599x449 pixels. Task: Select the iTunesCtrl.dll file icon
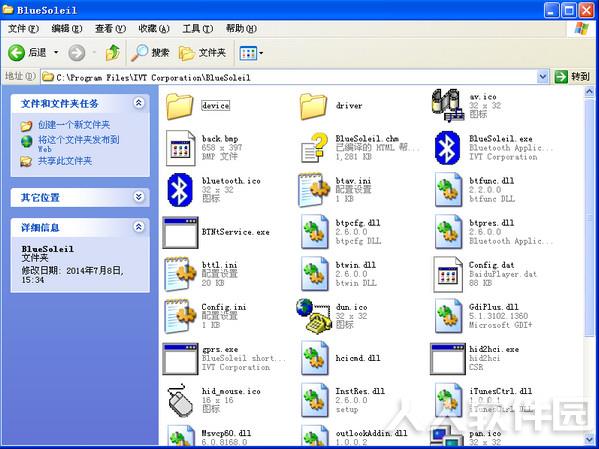[448, 400]
